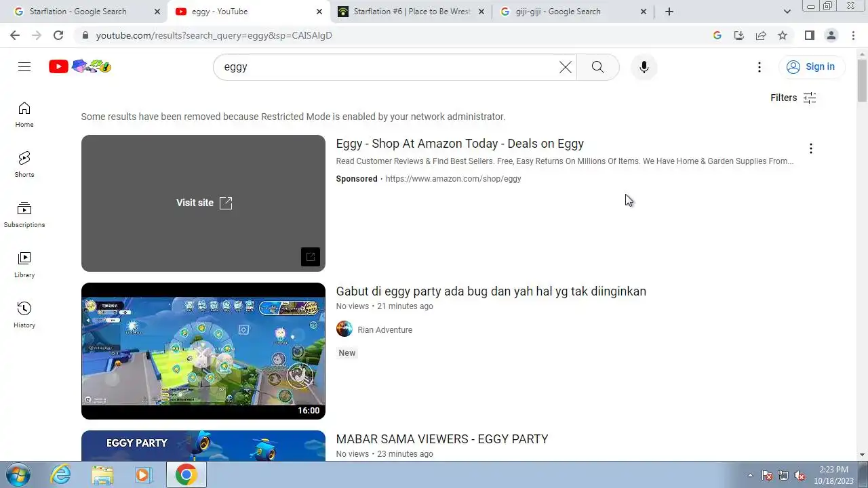This screenshot has width=868, height=488.
Task: Open File Explorer from taskbar
Action: tap(102, 475)
